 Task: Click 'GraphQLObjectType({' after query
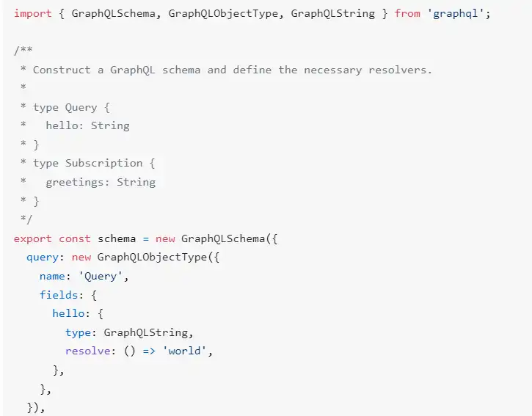click(x=158, y=258)
